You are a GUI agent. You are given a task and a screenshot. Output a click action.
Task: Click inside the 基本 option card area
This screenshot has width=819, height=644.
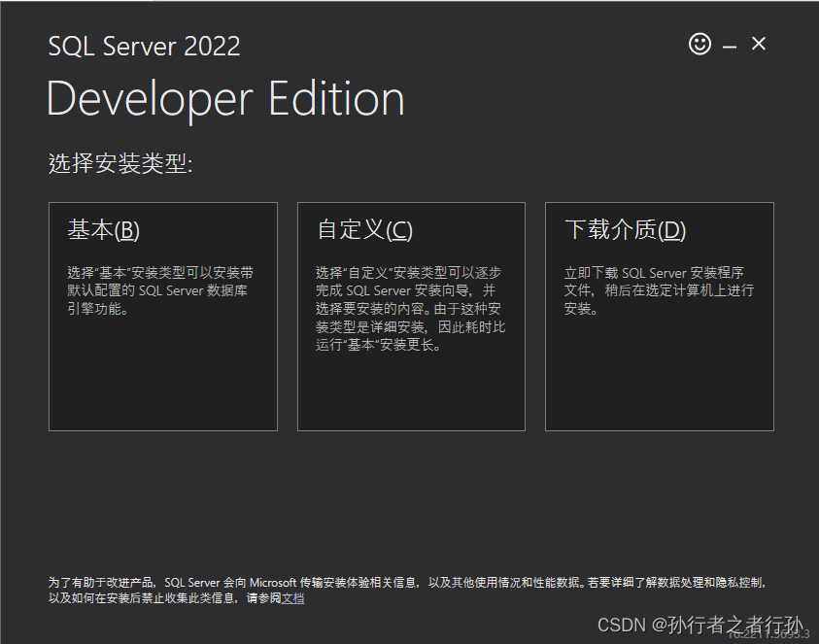[162, 379]
